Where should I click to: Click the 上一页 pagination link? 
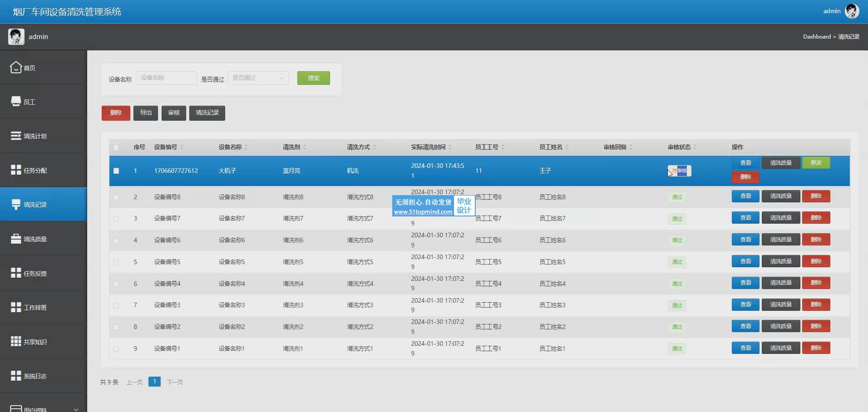coord(134,382)
